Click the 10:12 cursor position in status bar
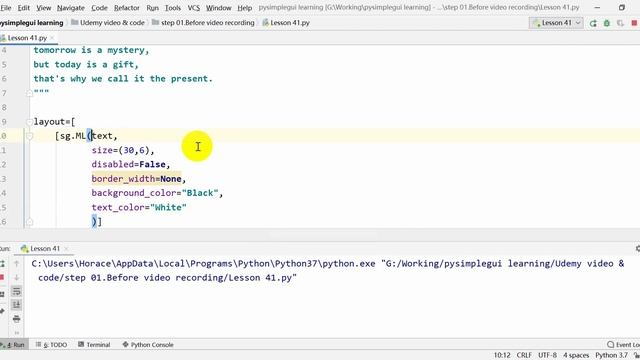This screenshot has height=360, width=640. pyautogui.click(x=502, y=355)
